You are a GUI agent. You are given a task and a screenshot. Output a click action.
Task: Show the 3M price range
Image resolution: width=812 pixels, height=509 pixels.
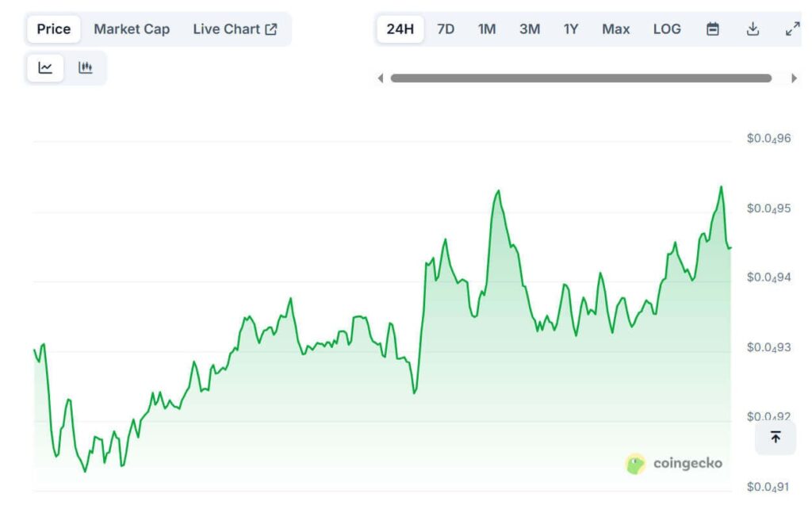[x=530, y=29]
